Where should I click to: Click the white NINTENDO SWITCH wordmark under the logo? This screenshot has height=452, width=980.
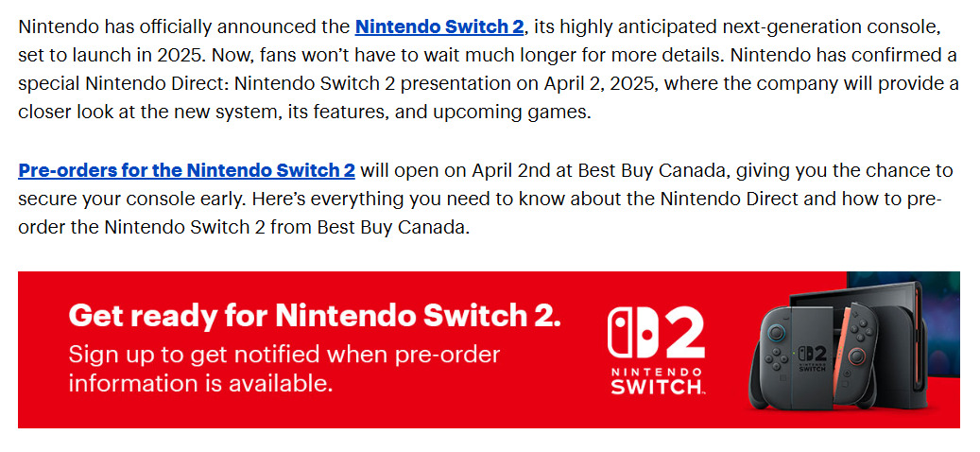click(657, 380)
